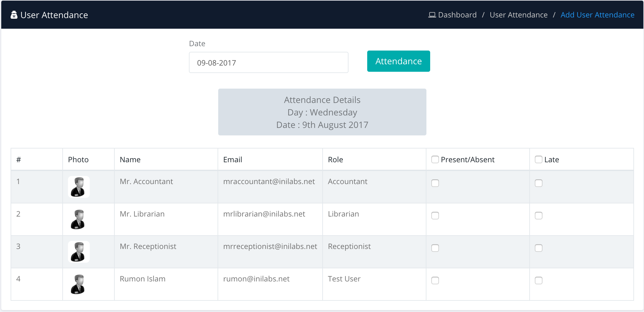
Task: Click email mrlibrarian@inilabs.net
Action: tap(264, 214)
